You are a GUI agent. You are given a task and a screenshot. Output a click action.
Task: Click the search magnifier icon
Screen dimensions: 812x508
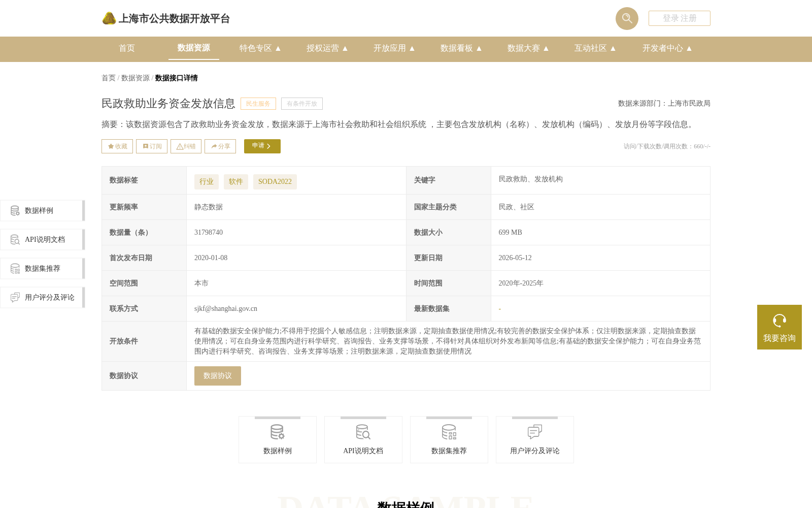coord(627,18)
